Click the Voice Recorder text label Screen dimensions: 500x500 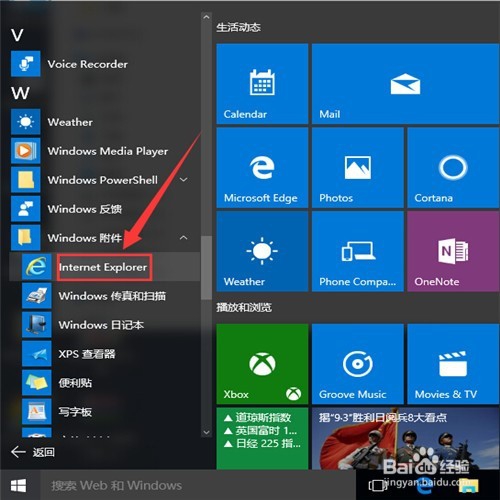point(87,64)
